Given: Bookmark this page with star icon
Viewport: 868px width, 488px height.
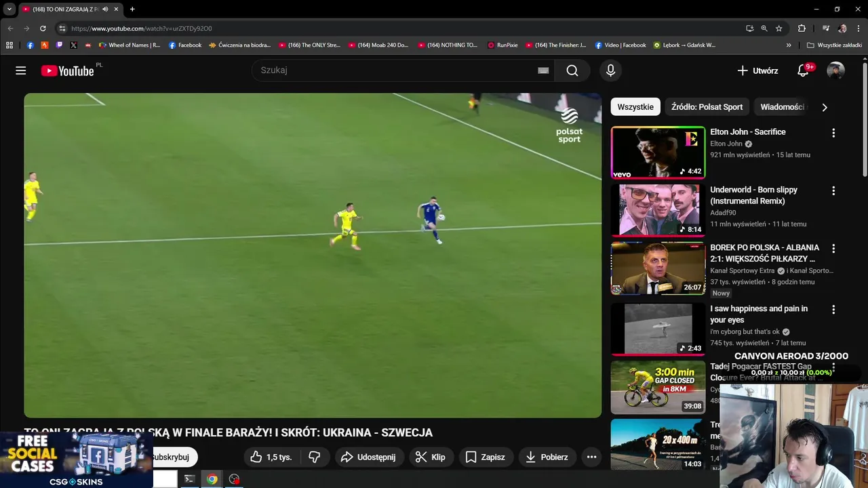Looking at the screenshot, I should [x=778, y=28].
